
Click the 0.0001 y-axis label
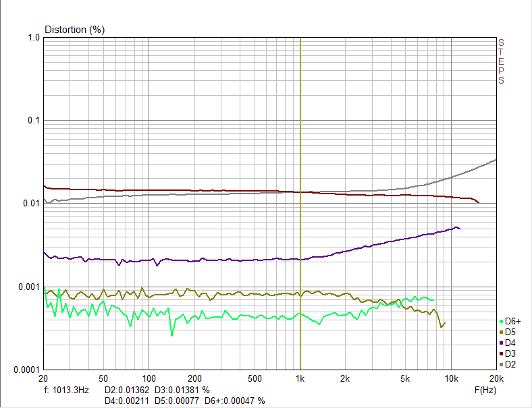27,370
